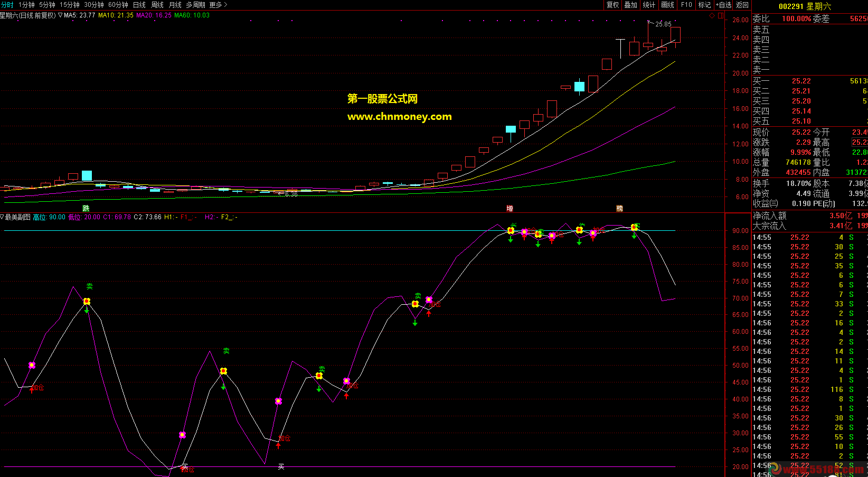
Task: Select the 15分钟 period tab
Action: pos(70,5)
